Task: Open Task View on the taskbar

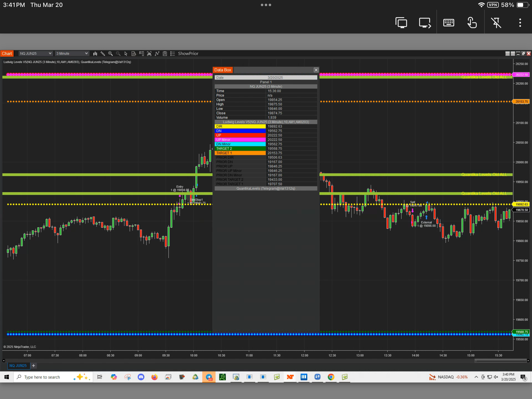Action: click(100, 377)
